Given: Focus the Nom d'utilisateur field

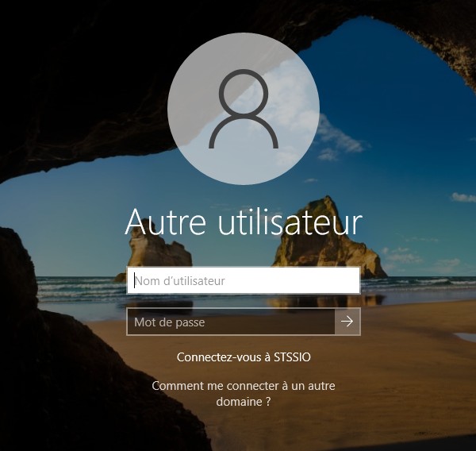Looking at the screenshot, I should click(x=244, y=280).
